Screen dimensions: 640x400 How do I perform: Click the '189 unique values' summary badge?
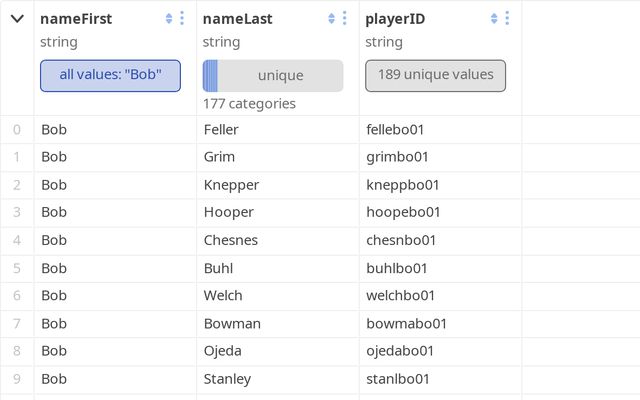[x=435, y=75]
